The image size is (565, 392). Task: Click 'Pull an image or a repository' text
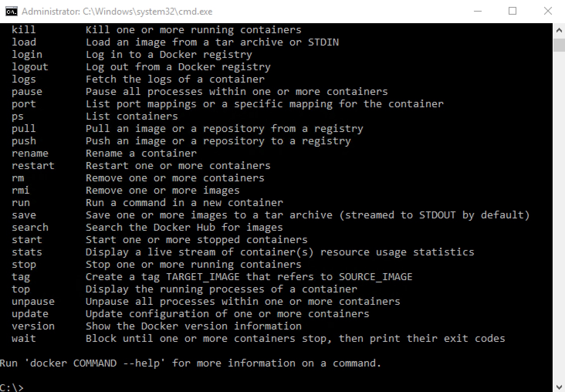pos(224,128)
